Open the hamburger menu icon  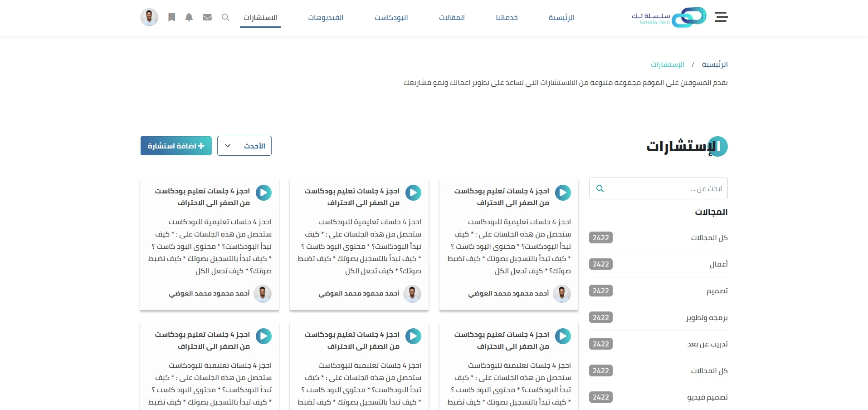coord(721,17)
